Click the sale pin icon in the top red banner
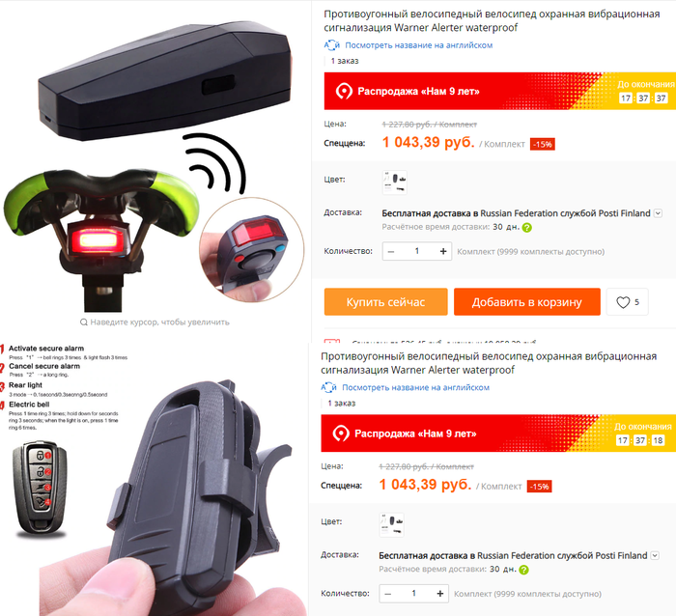The height and width of the screenshot is (616, 676). tap(344, 92)
